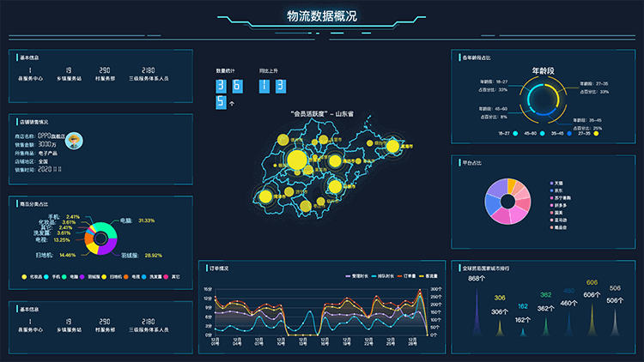Screen dimensions: 644x362
Task: Click the 全球贸易国家城市排行 panel heading
Action: (486, 268)
